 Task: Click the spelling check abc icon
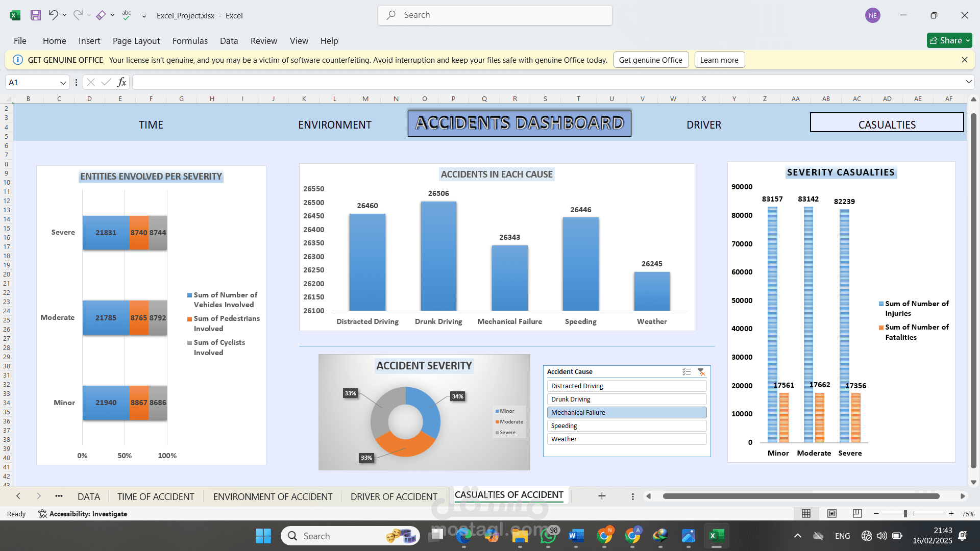click(127, 15)
